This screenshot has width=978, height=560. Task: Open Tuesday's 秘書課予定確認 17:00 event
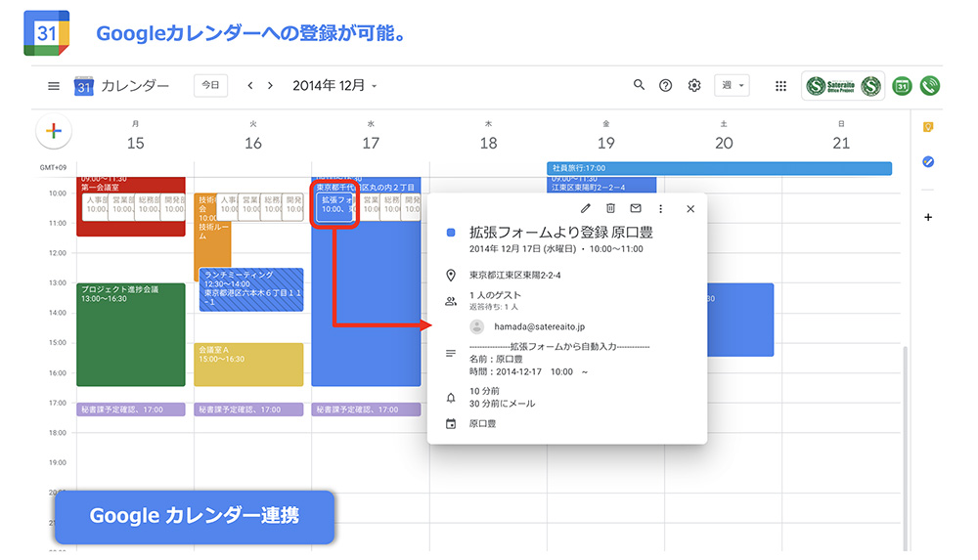coord(248,409)
